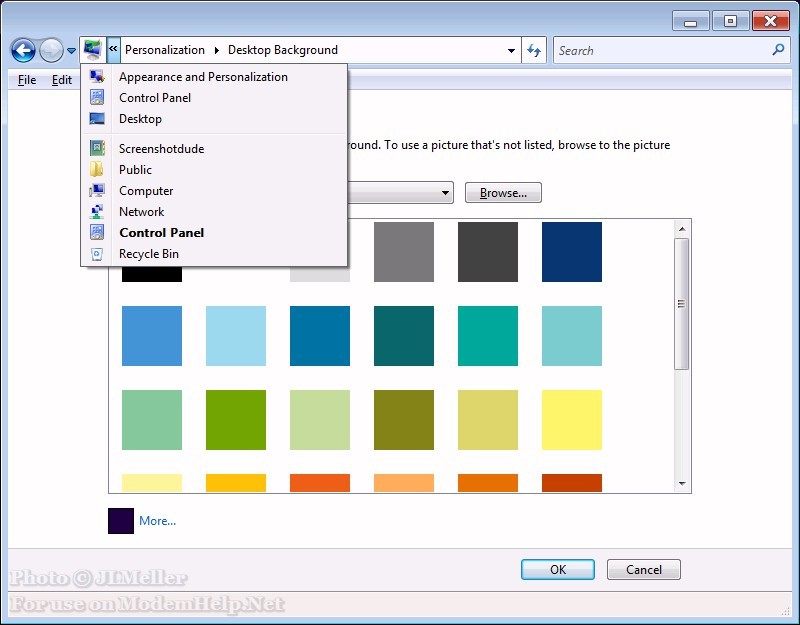Image resolution: width=800 pixels, height=625 pixels.
Task: Click the dark purple swatch beside More
Action: 121,521
